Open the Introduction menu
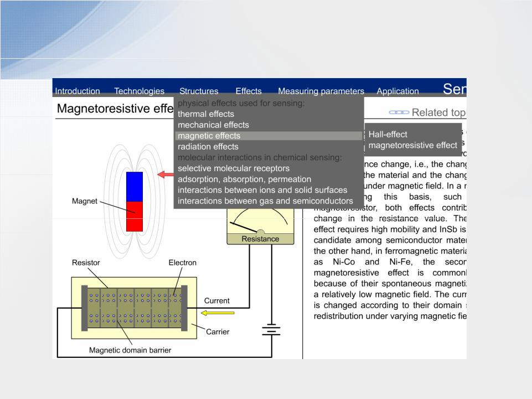 click(x=78, y=91)
